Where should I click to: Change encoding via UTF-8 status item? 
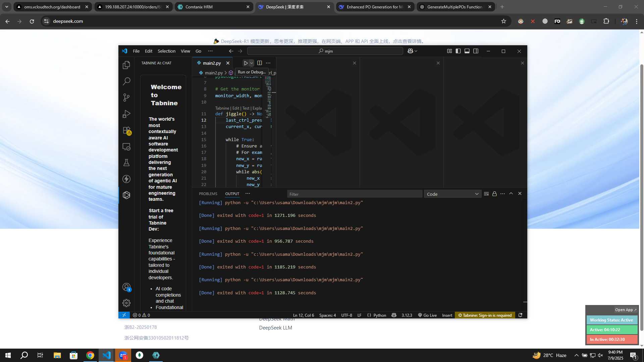(346, 315)
